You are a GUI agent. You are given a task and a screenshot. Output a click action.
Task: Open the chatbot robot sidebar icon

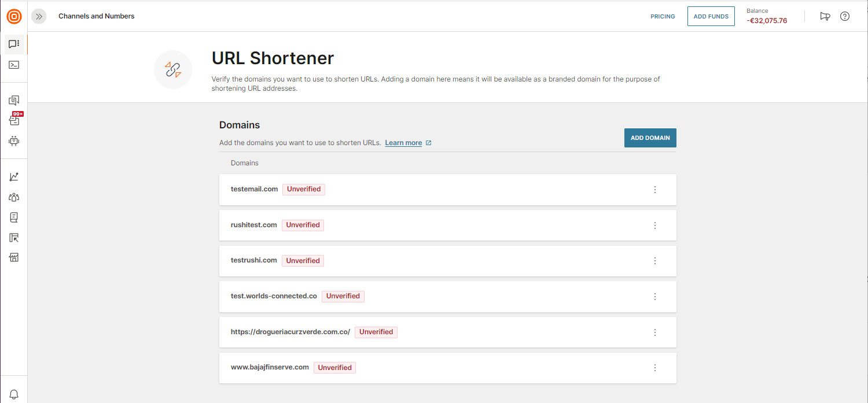14,141
